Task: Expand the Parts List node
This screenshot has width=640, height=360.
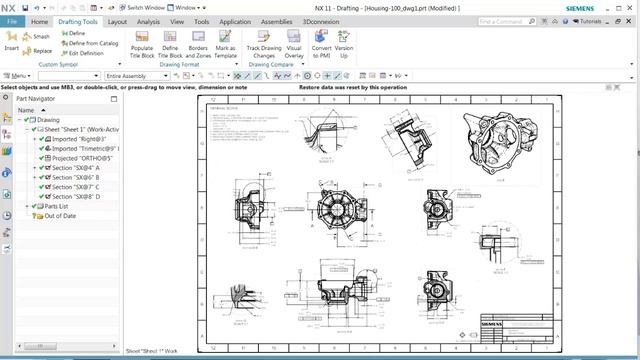Action: point(27,207)
